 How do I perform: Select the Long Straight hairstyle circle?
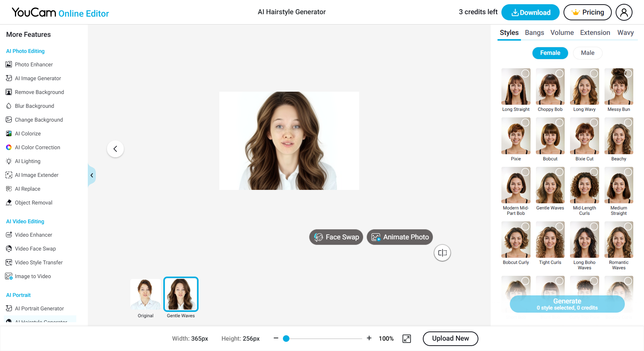click(526, 73)
